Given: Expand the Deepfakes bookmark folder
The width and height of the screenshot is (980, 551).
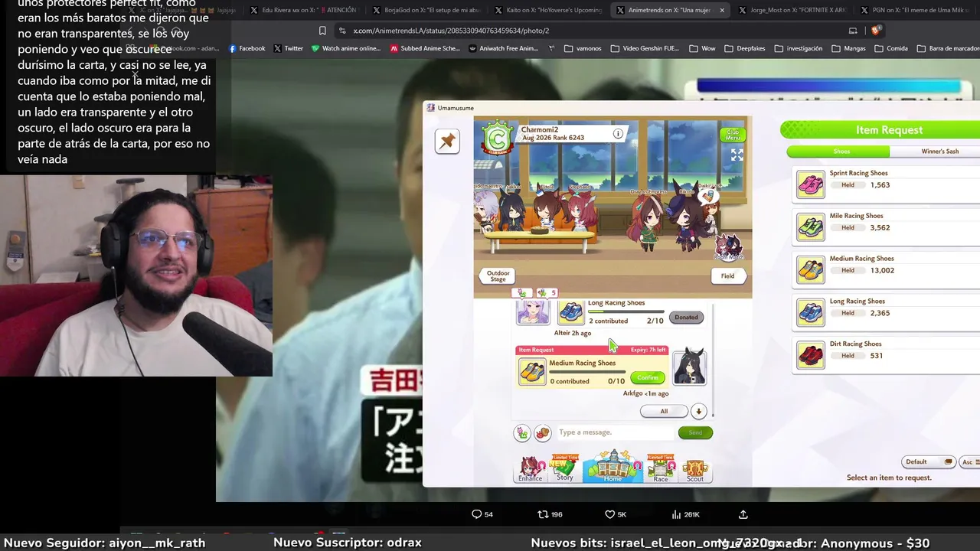Looking at the screenshot, I should tap(744, 48).
